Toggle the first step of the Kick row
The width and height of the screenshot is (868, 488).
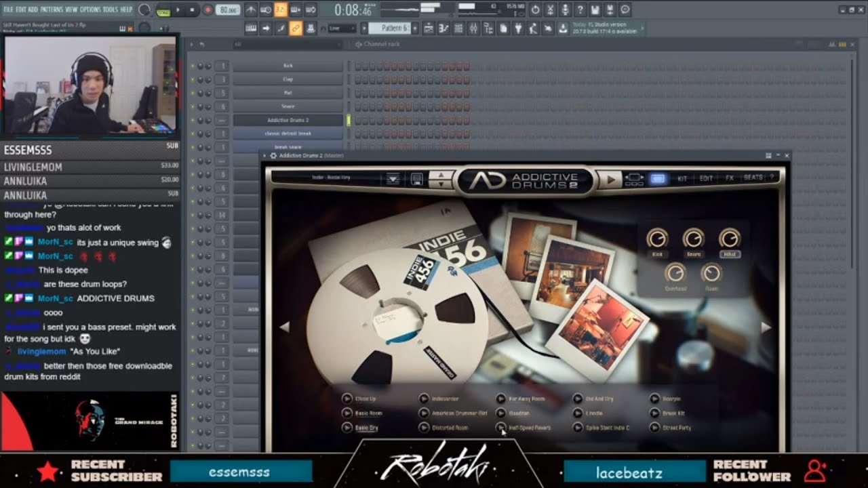[357, 66]
